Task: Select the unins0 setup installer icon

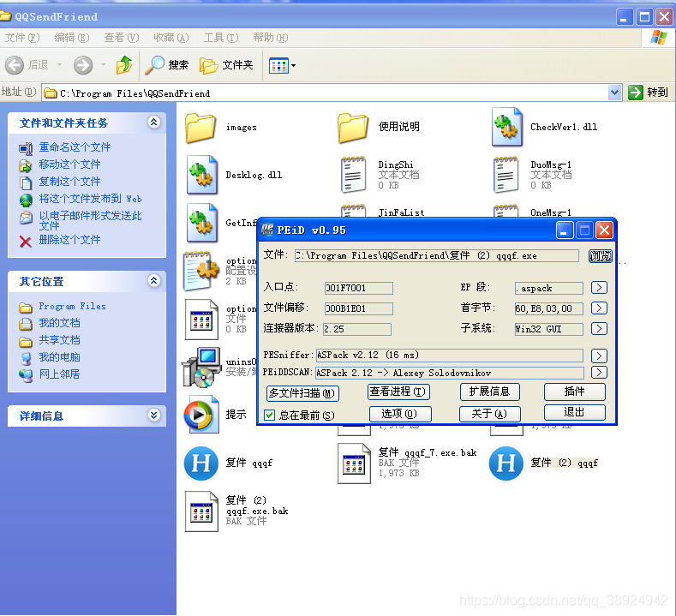Action: pos(201,368)
